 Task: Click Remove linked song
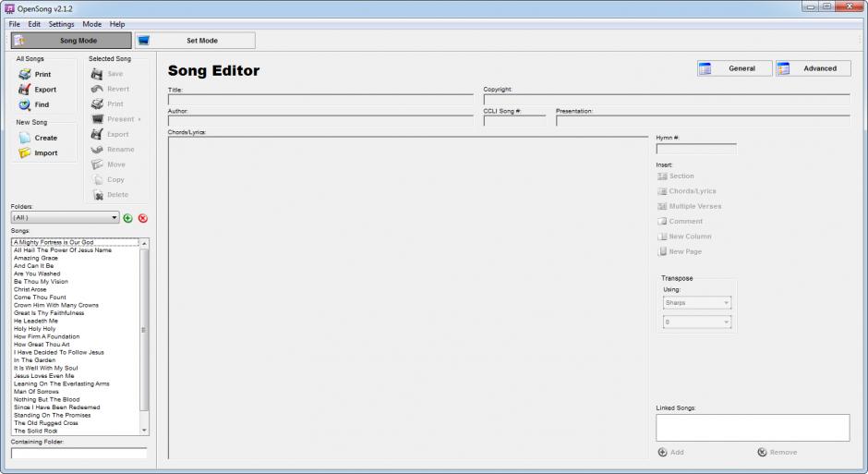pyautogui.click(x=778, y=453)
